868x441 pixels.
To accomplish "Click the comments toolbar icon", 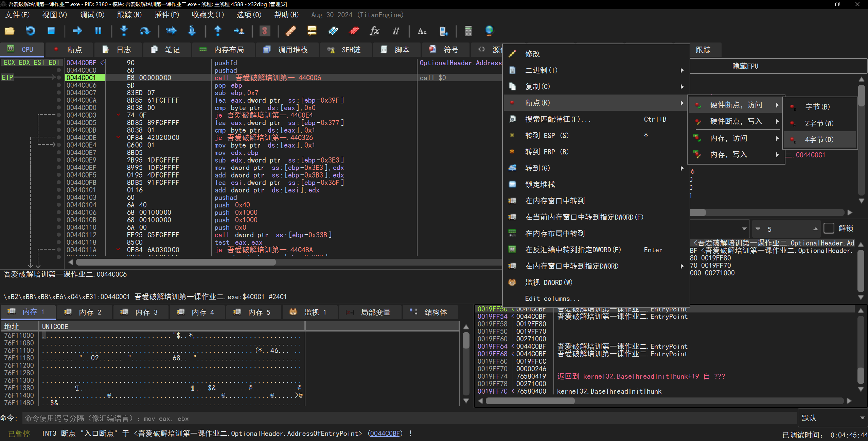I will click(x=312, y=31).
